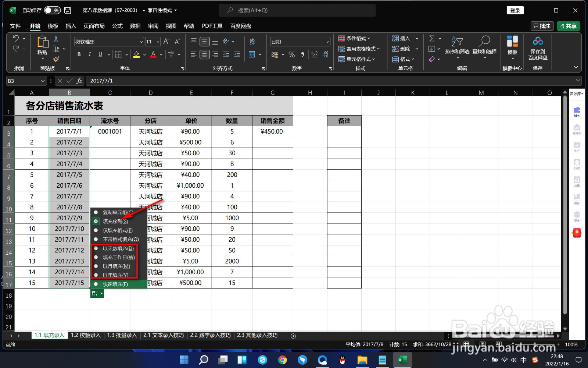Click the insert function fx icon
This screenshot has height=368, width=588.
coord(79,81)
